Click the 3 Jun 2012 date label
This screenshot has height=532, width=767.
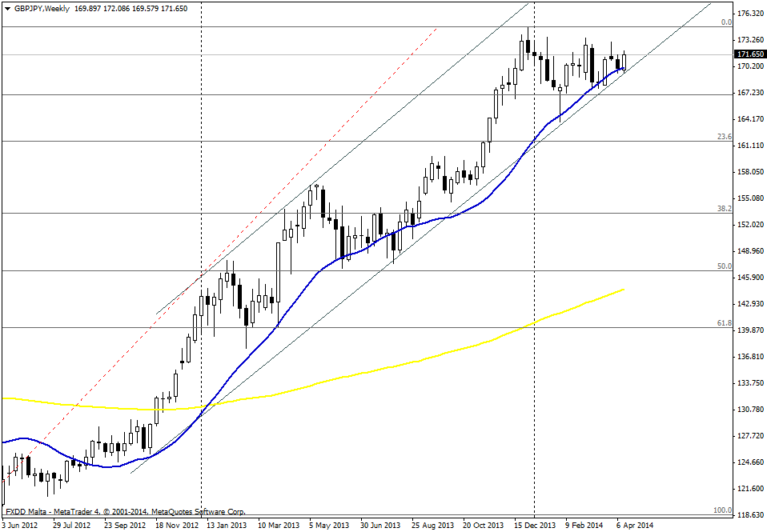(19, 526)
